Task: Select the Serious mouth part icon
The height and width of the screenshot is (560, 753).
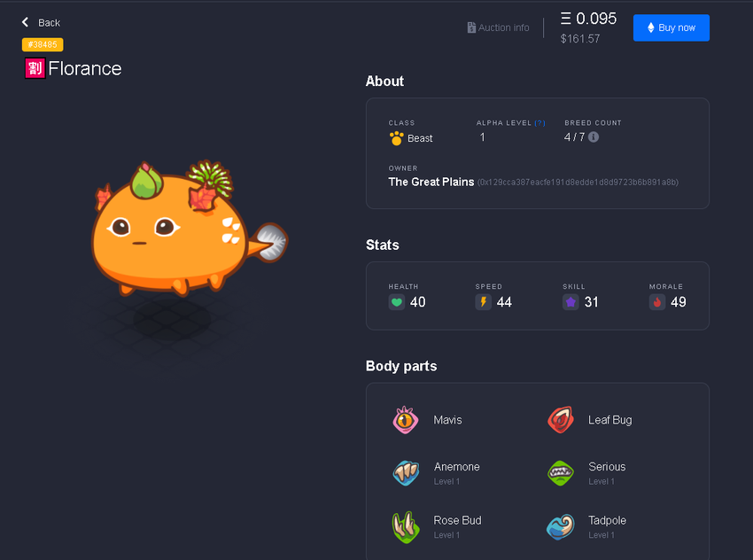Action: (561, 473)
